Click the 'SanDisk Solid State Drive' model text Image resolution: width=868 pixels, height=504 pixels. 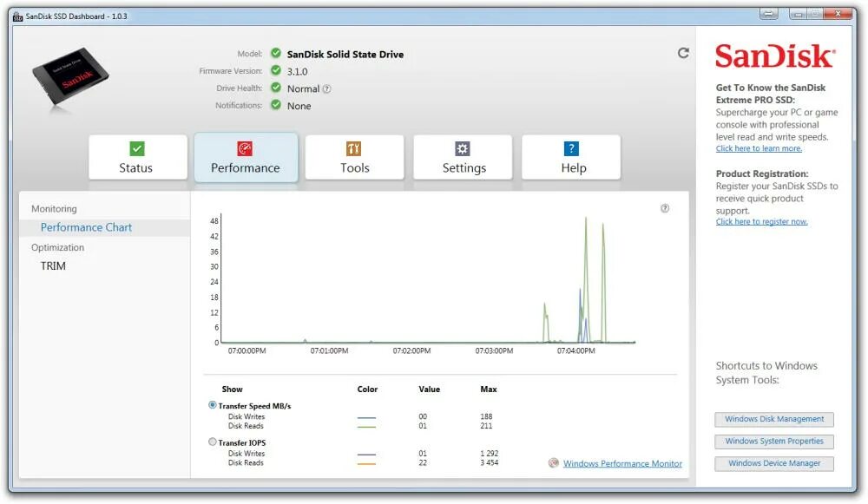345,55
